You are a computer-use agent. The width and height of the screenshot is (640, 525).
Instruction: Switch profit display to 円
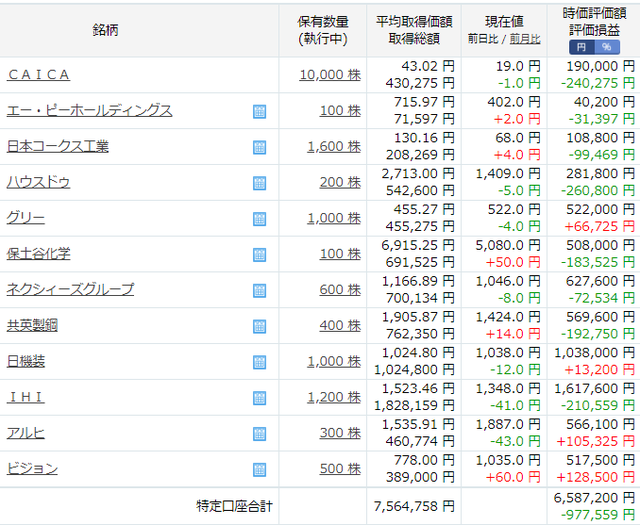coord(582,47)
